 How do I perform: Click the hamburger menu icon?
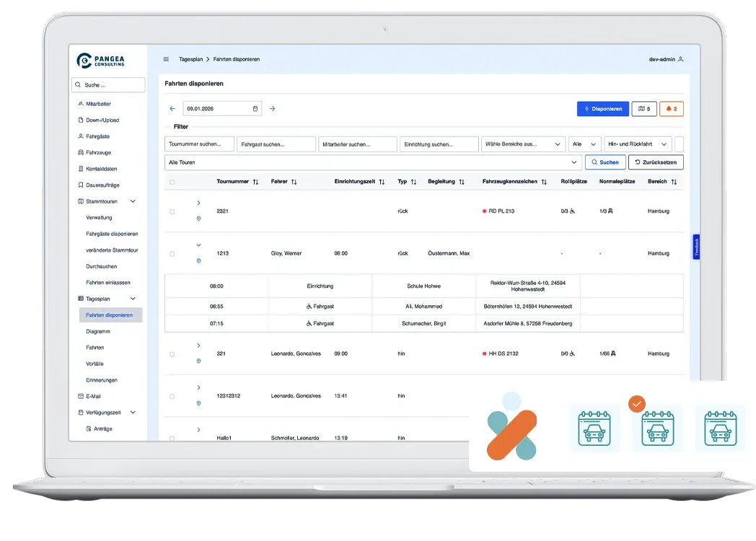pyautogui.click(x=166, y=59)
